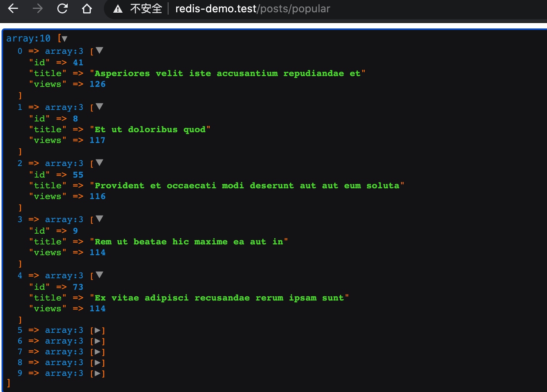This screenshot has height=392, width=547.
Task: Click the views value 126
Action: pyautogui.click(x=98, y=84)
